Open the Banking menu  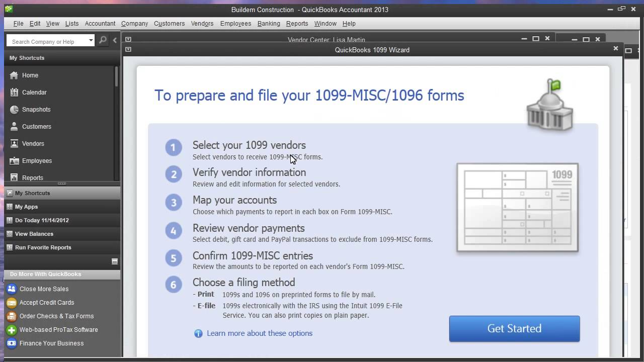[269, 24]
